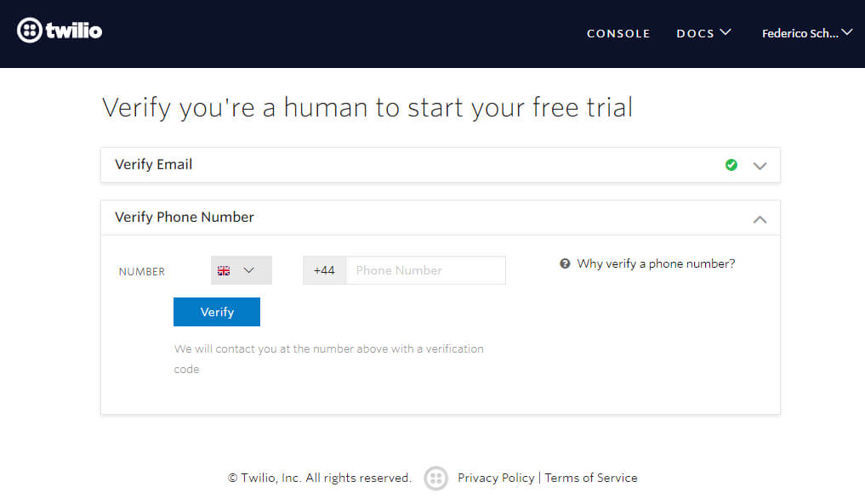Click the Twilio logo in the header
Image resolution: width=865 pixels, height=504 pixels.
click(x=60, y=31)
